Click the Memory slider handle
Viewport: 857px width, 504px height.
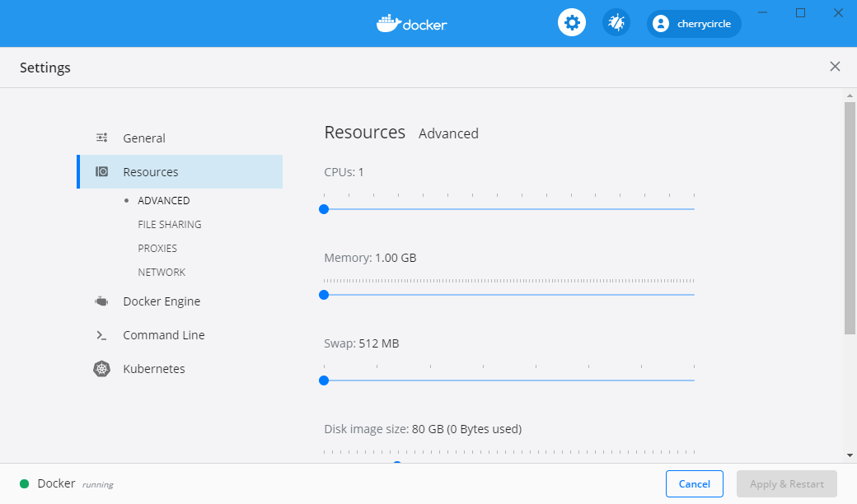click(324, 295)
